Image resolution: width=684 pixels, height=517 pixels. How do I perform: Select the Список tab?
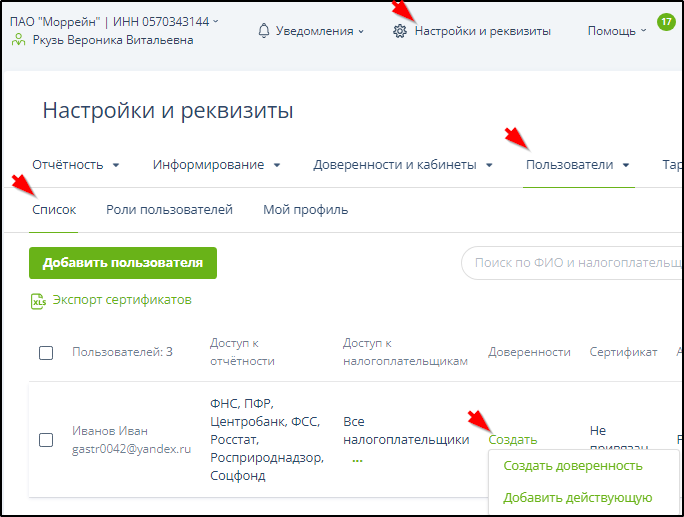click(54, 210)
